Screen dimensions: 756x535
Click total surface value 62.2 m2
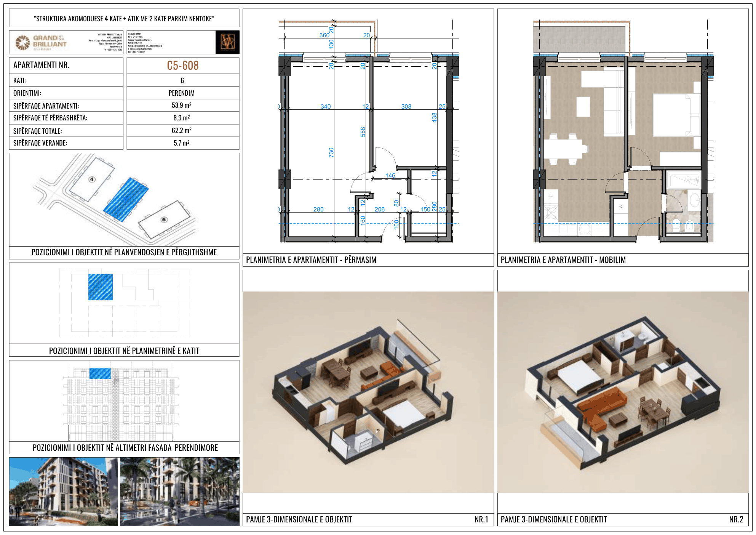click(x=182, y=130)
